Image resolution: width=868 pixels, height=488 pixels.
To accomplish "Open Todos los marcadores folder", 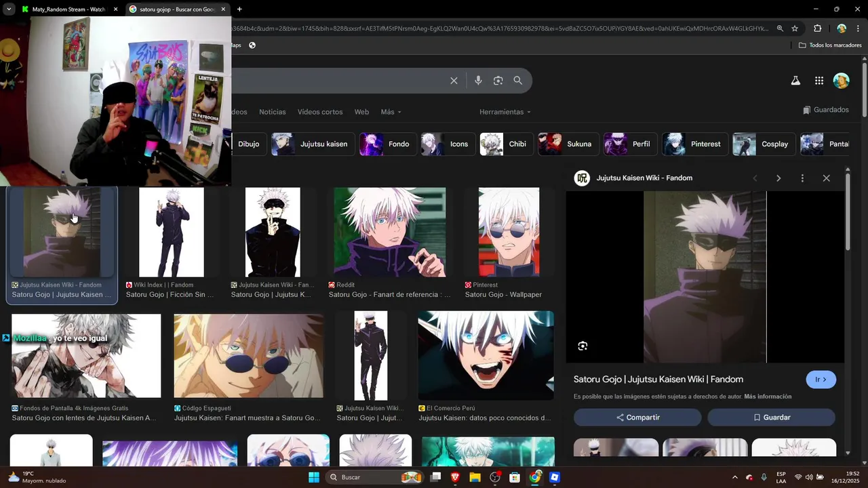I will pyautogui.click(x=830, y=45).
